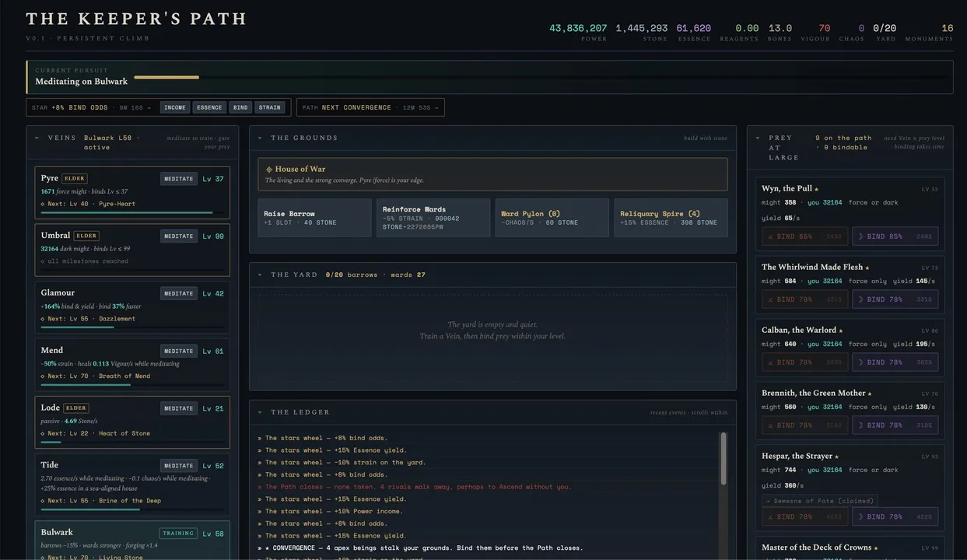Collapse the Veins panel chevron
Image resolution: width=967 pixels, height=560 pixels.
click(37, 138)
